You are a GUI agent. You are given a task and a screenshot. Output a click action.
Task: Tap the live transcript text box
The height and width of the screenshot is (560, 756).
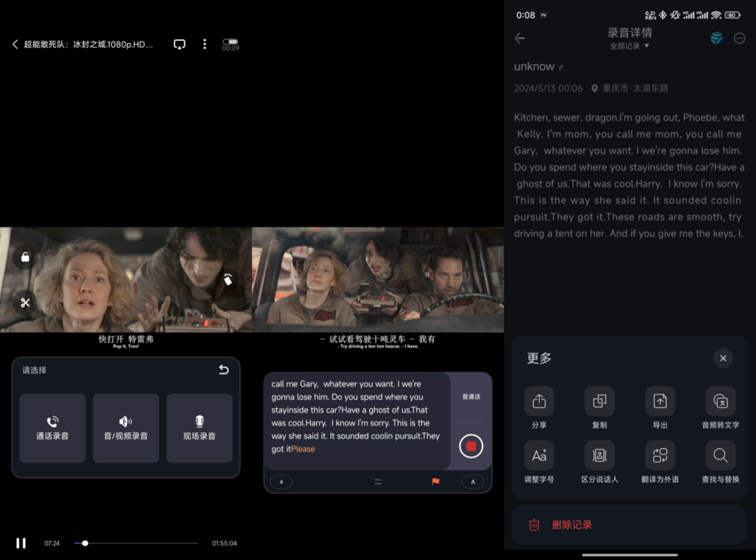(357, 420)
